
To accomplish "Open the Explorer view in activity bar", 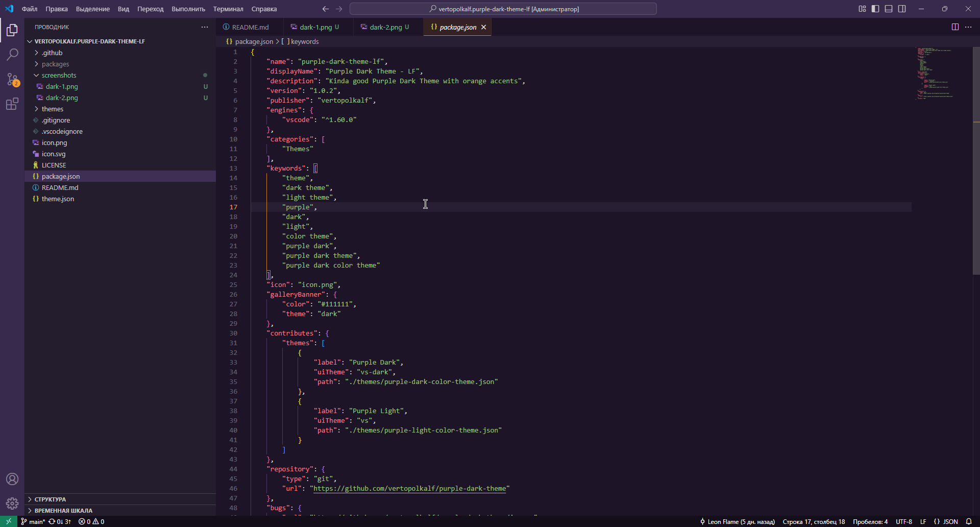I will tap(12, 30).
